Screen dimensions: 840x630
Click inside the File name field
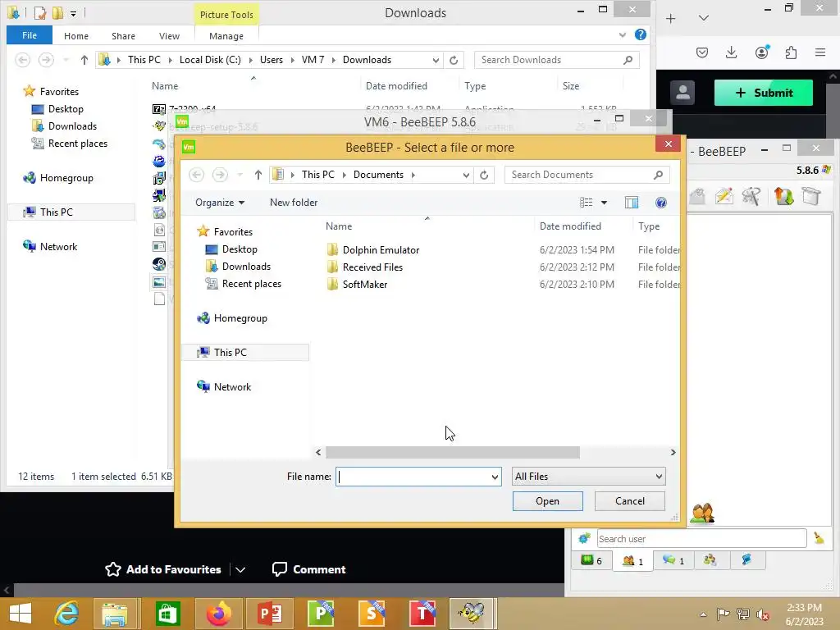point(413,477)
